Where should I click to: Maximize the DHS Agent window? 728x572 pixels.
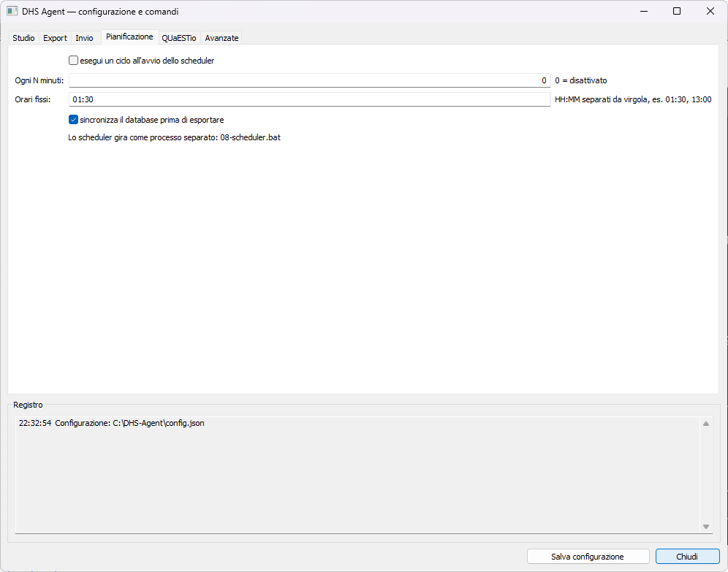click(x=676, y=11)
